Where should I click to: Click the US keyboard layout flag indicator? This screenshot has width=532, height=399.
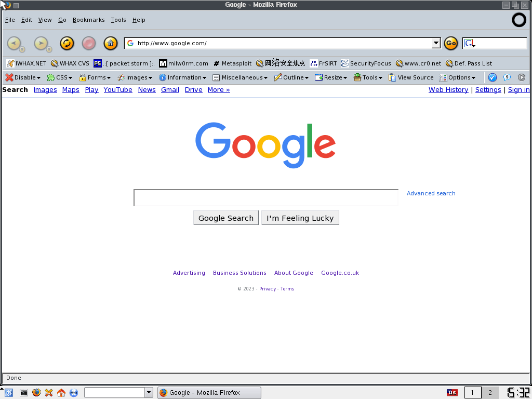tap(452, 393)
